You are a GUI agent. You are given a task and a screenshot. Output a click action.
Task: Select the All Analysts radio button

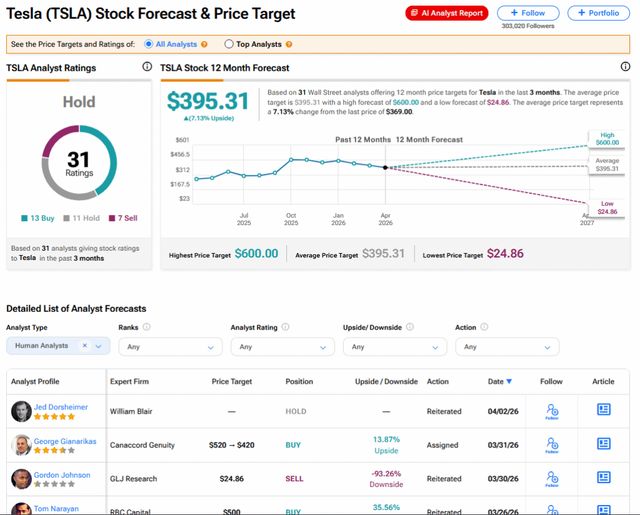(x=148, y=45)
